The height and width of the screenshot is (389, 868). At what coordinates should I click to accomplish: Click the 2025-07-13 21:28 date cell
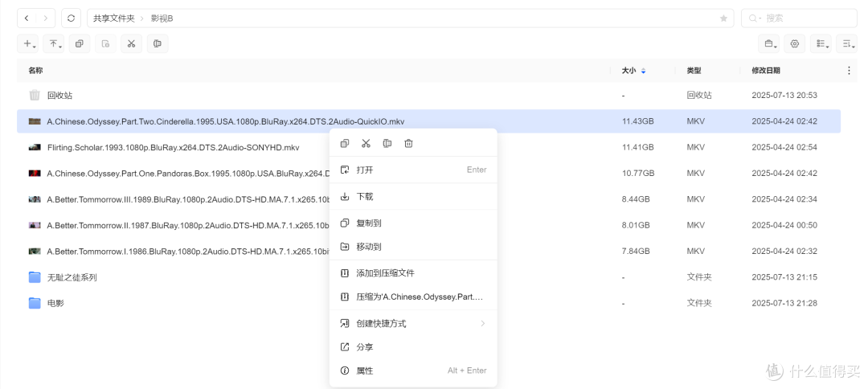[784, 303]
